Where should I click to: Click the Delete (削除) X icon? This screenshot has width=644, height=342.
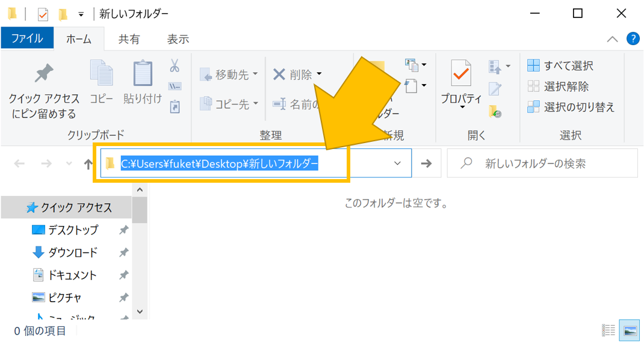(279, 75)
